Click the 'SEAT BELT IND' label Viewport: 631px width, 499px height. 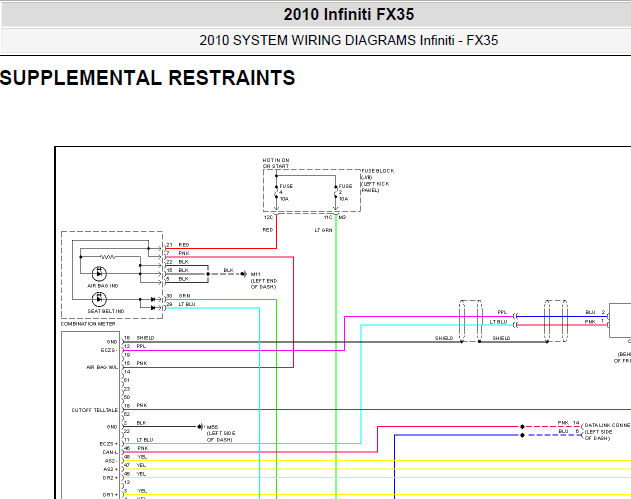pyautogui.click(x=106, y=311)
